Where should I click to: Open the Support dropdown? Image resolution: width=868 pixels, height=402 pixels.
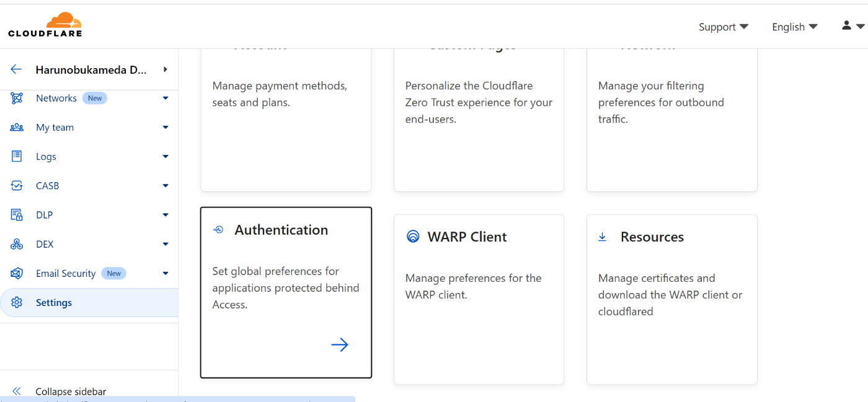[724, 27]
